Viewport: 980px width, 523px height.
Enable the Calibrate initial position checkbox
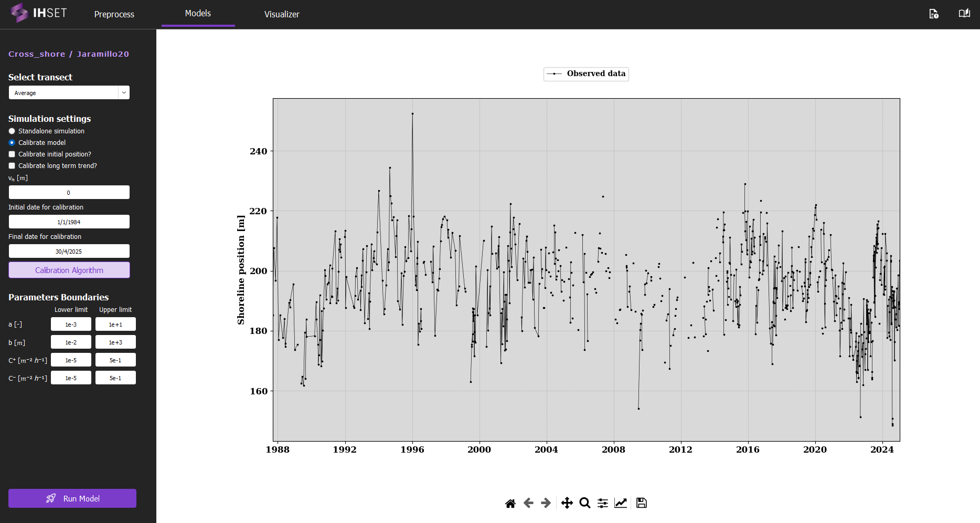coord(12,154)
